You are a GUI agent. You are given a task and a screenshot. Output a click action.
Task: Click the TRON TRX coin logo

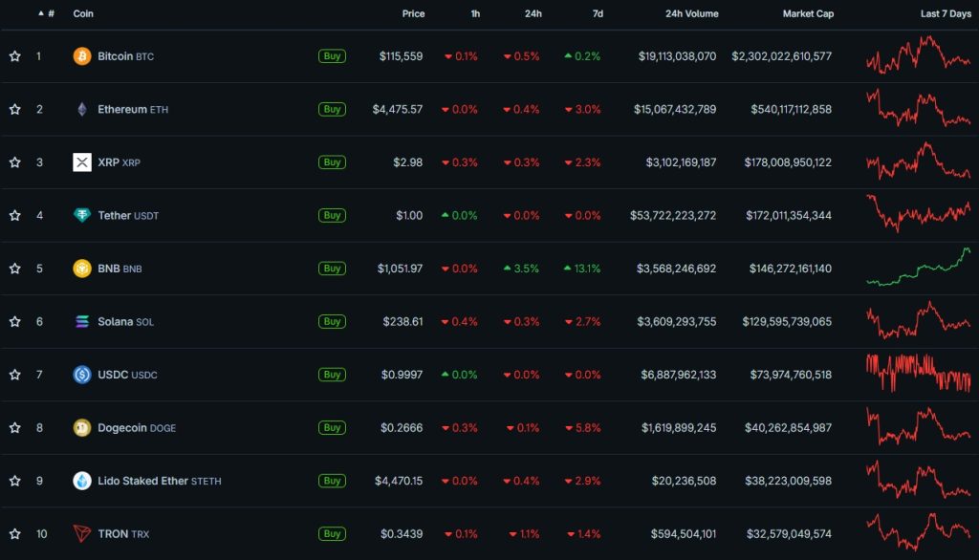[x=83, y=534]
